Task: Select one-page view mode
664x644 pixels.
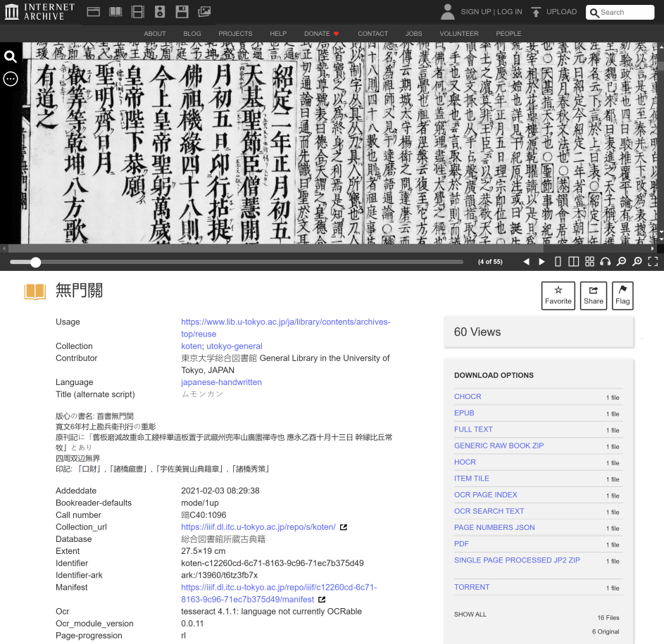Action: tap(558, 261)
